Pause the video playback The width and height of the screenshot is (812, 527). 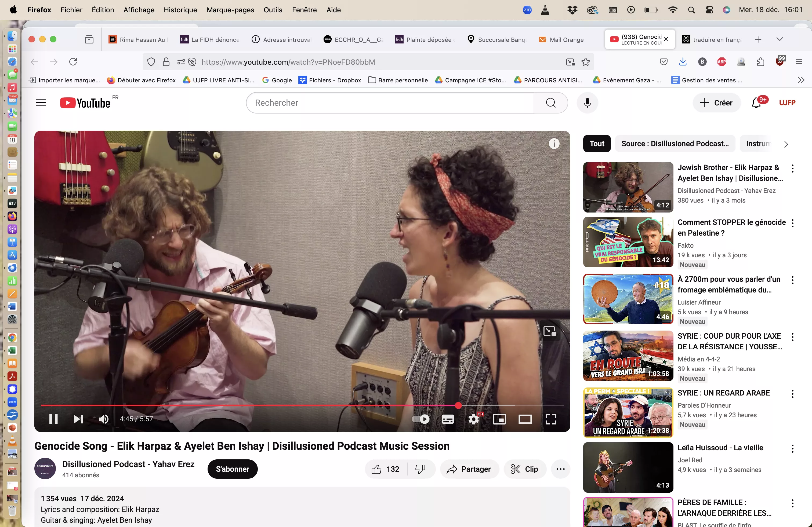(x=53, y=419)
